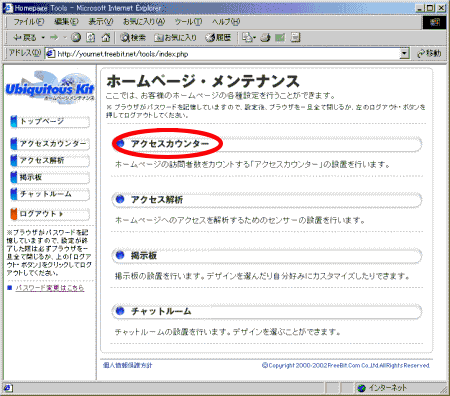The image size is (450, 396).
Task: Click the IE icon in title bar
Action: point(7,7)
